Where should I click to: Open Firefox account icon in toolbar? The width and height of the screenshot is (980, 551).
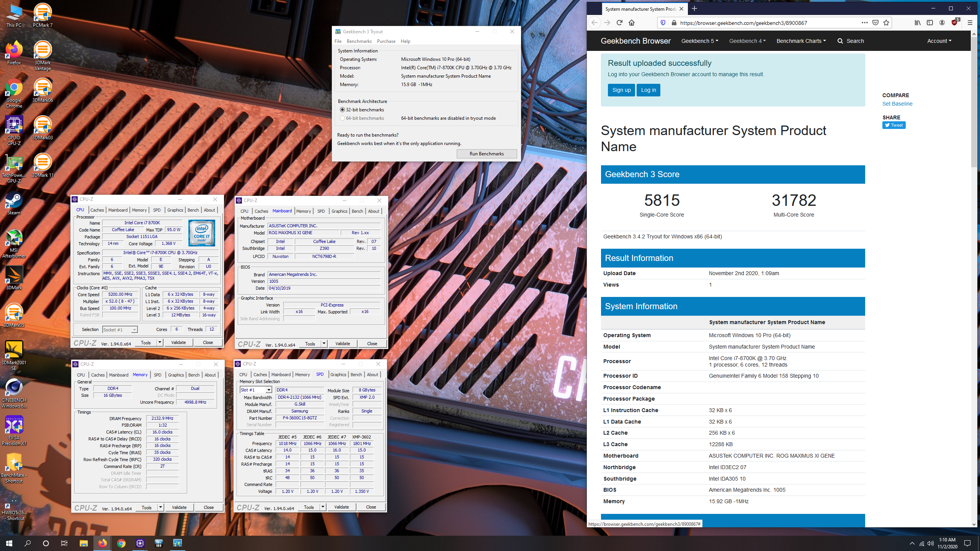(942, 23)
